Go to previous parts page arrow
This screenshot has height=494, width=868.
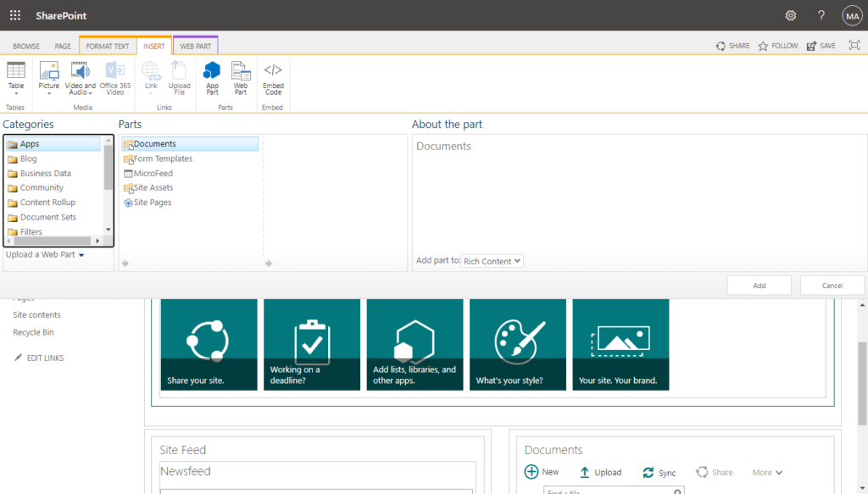(x=125, y=264)
